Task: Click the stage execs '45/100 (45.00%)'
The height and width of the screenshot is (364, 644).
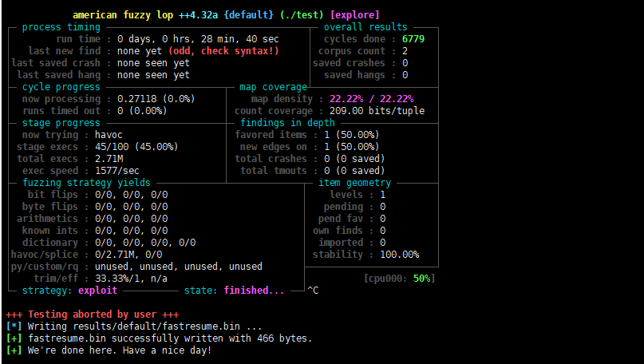Action: point(136,147)
